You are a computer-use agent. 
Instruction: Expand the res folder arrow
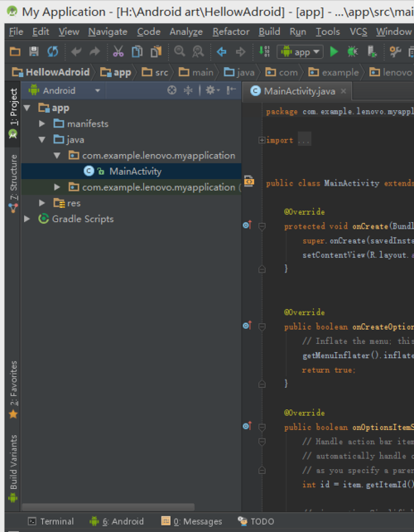point(42,203)
